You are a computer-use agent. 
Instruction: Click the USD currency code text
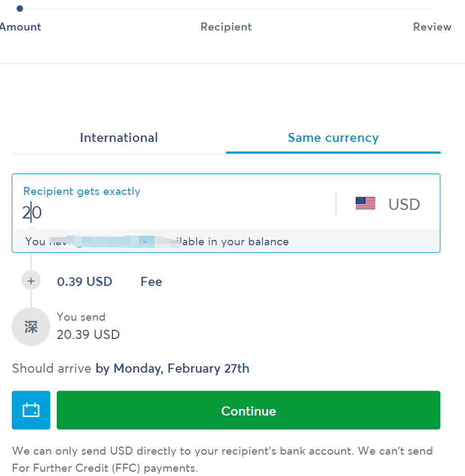(x=404, y=204)
